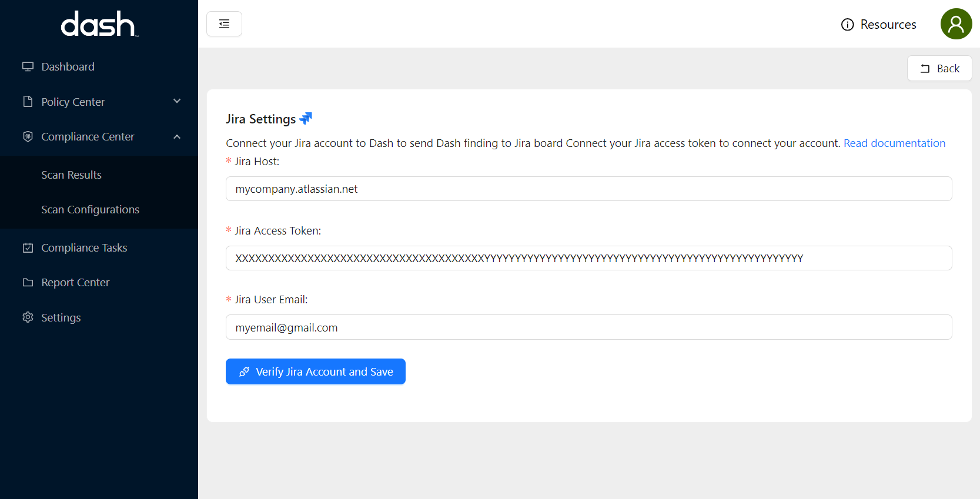Click the Dashboard monitor icon
The height and width of the screenshot is (499, 980).
(x=28, y=67)
